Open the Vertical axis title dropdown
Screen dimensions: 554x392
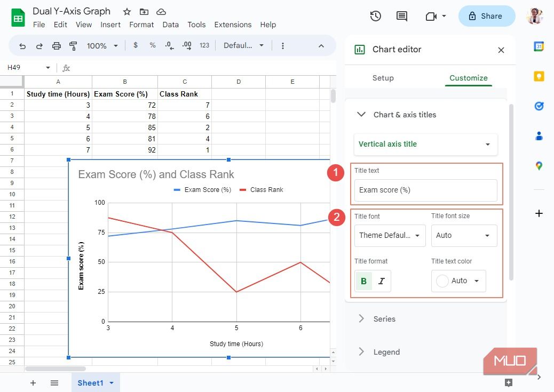coord(425,144)
